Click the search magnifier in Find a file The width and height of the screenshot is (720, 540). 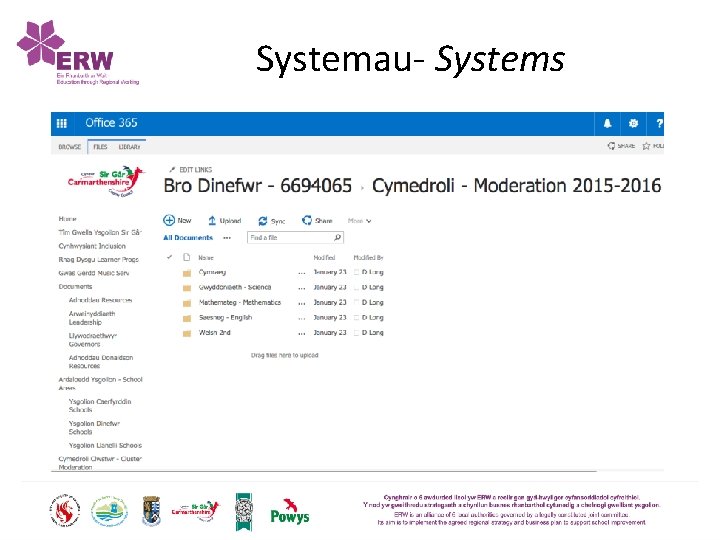(337, 237)
